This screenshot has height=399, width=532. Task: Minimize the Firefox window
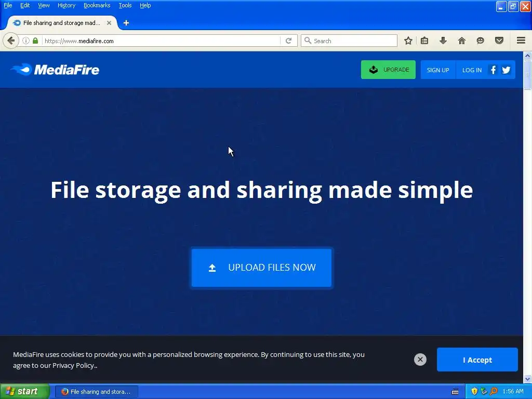point(501,6)
